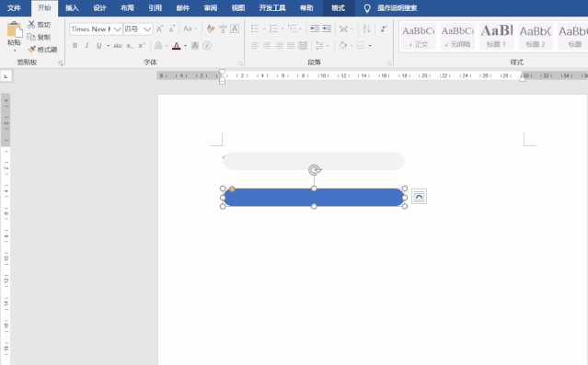This screenshot has height=365, width=588.
Task: Align text left icon
Action: [255, 46]
